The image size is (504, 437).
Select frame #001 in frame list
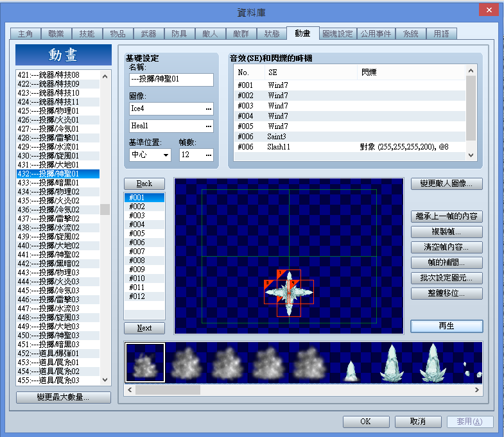point(144,197)
